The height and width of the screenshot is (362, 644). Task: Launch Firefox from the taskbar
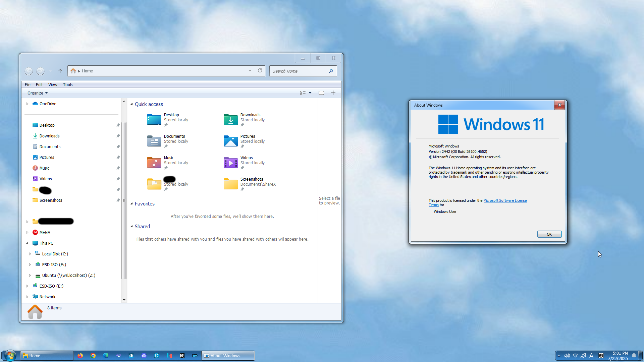tap(80, 356)
